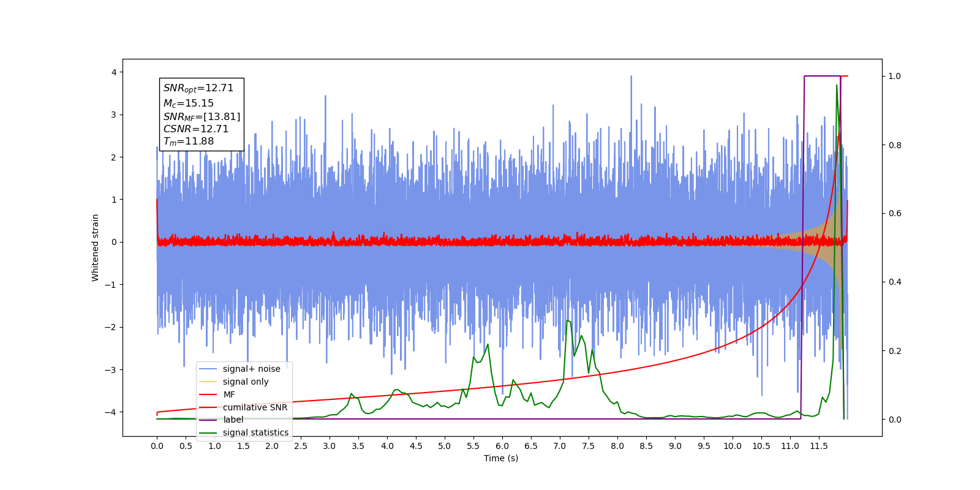This screenshot has height=490, width=980.
Task: Click x-axis tick label 1.0
Action: [214, 446]
